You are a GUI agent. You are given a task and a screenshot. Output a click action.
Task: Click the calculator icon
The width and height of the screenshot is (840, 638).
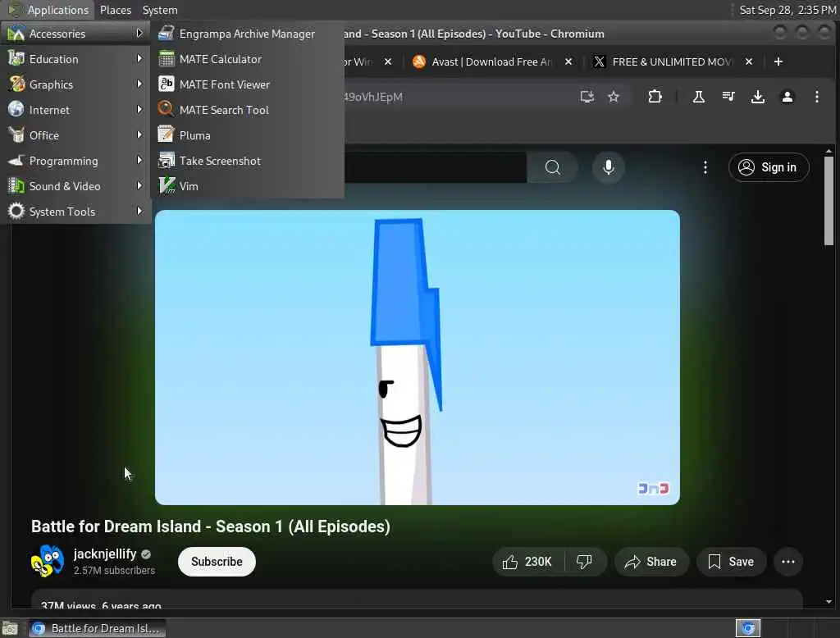[166, 59]
